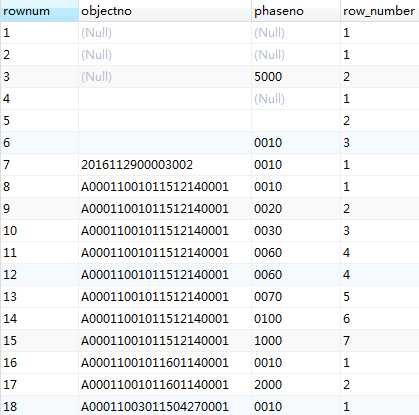Select objectno cell in row 8
The height and width of the screenshot is (415, 419).
[165, 187]
